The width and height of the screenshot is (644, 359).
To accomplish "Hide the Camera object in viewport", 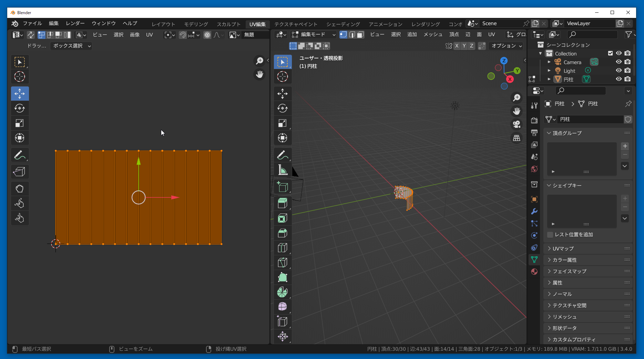I will click(x=619, y=62).
